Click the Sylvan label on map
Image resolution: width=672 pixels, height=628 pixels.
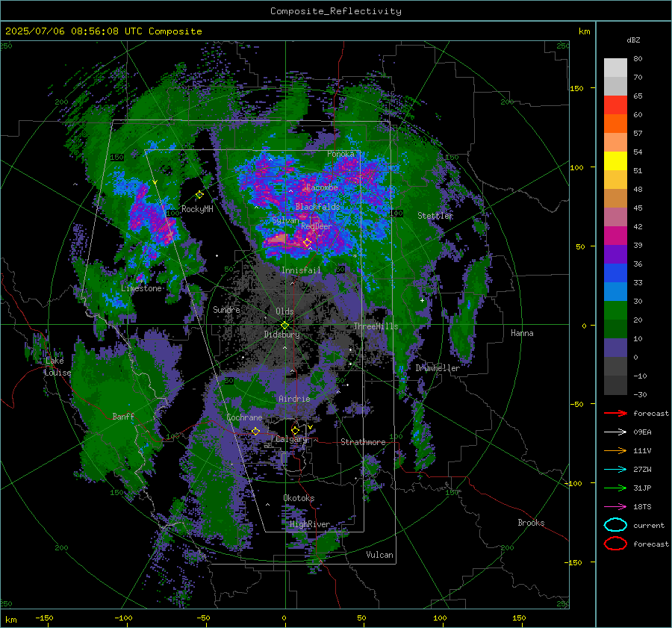[285, 220]
